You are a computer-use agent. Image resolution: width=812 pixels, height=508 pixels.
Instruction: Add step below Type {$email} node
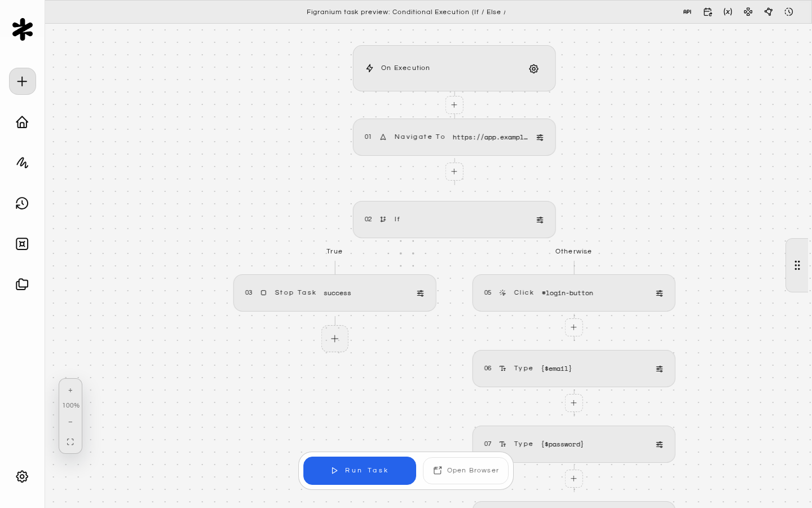click(574, 403)
